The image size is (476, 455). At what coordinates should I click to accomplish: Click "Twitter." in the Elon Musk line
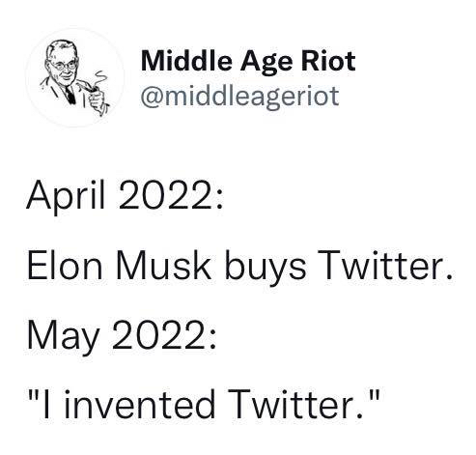(384, 267)
